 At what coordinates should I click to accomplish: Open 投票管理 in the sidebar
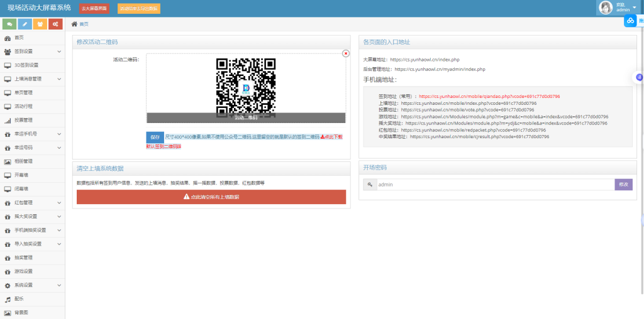(x=23, y=120)
